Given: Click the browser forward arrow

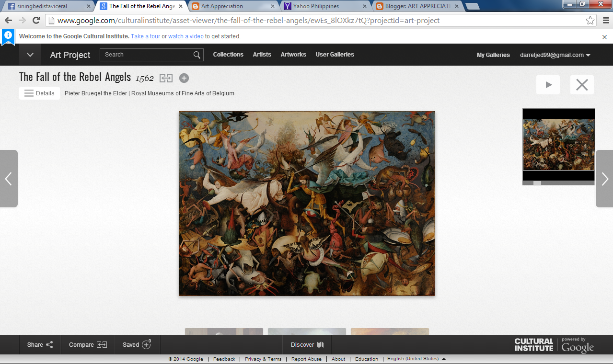Looking at the screenshot, I should pyautogui.click(x=22, y=21).
